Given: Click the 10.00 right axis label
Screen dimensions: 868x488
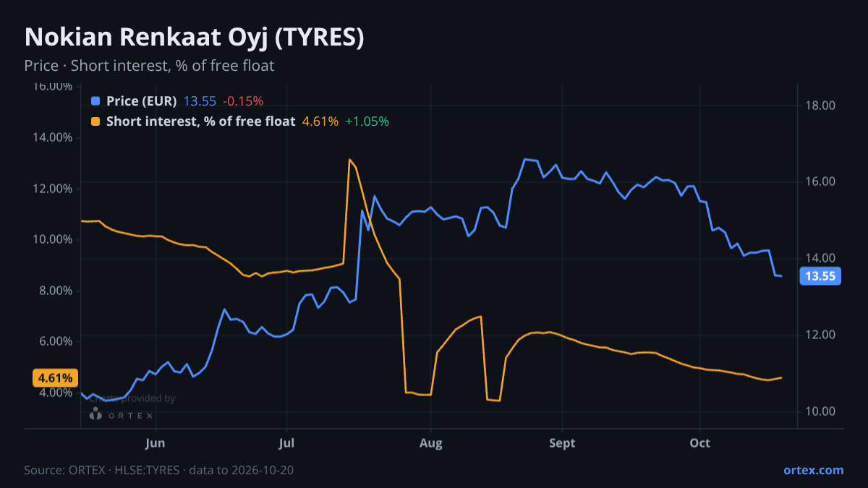Looking at the screenshot, I should [x=820, y=411].
